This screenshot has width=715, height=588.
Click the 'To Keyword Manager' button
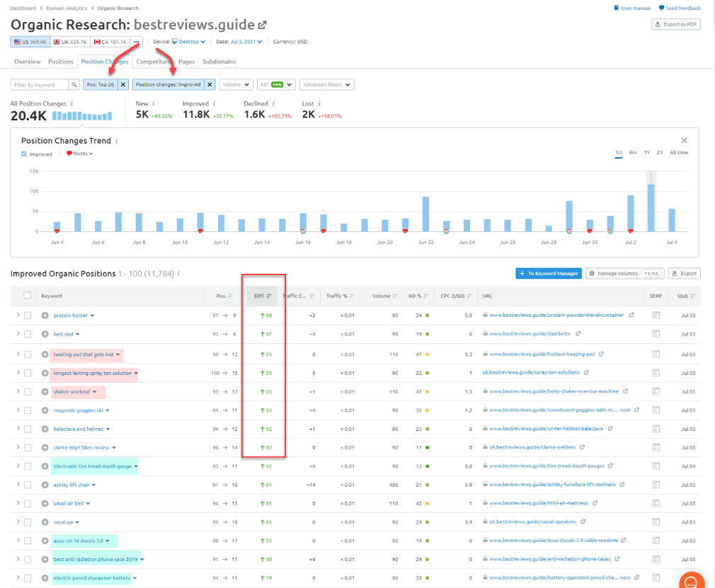click(548, 273)
